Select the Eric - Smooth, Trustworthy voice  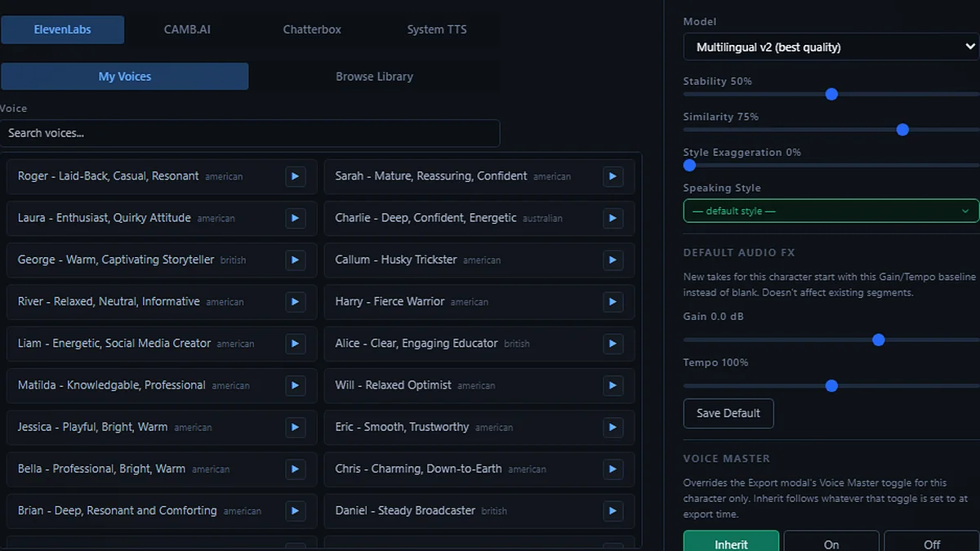pos(479,427)
